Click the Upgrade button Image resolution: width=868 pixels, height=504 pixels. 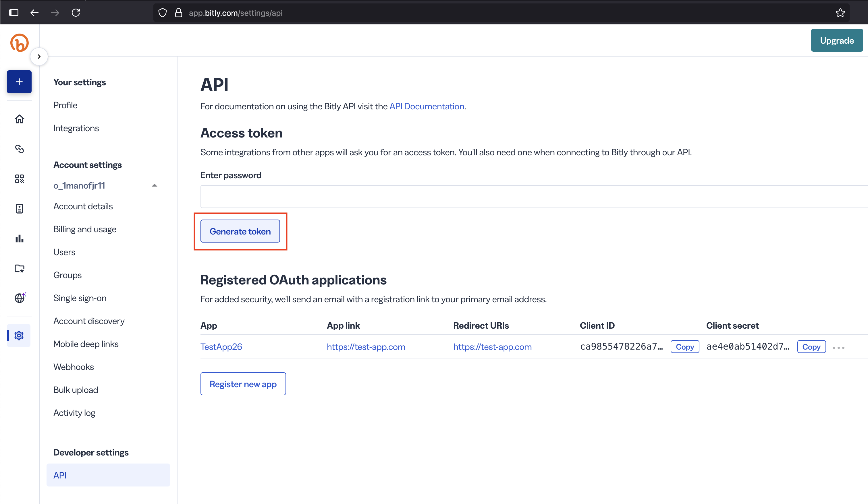pos(837,40)
